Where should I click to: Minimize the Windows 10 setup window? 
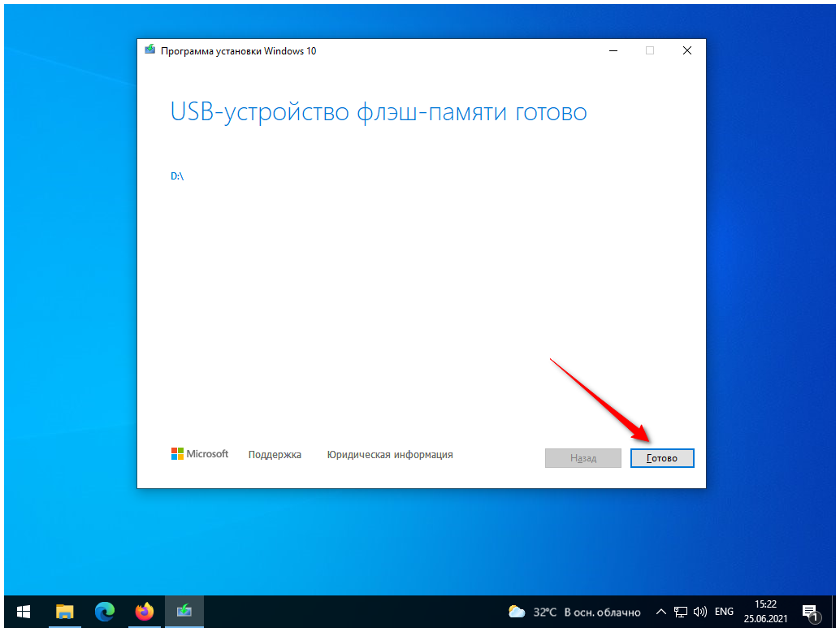613,50
